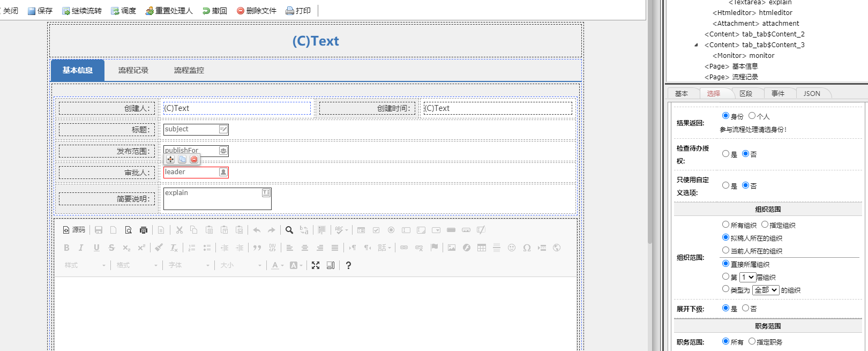Click the find magnifier icon in the editor
This screenshot has height=351, width=868.
coord(289,230)
